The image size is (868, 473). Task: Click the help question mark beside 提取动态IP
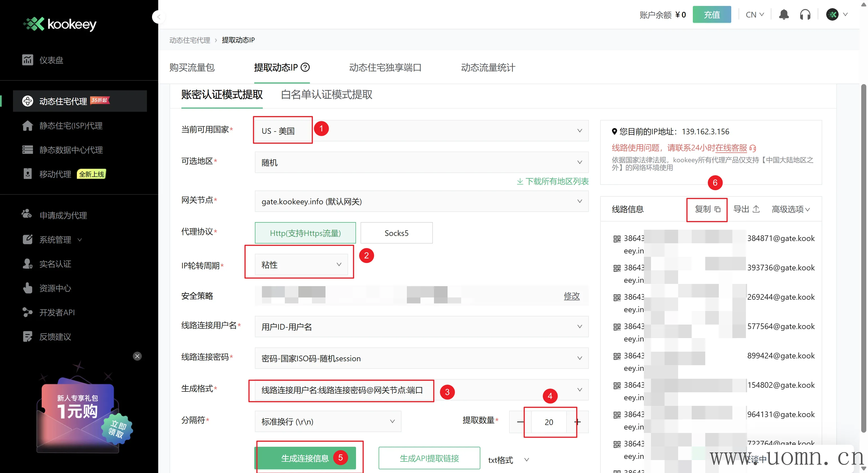pyautogui.click(x=305, y=67)
